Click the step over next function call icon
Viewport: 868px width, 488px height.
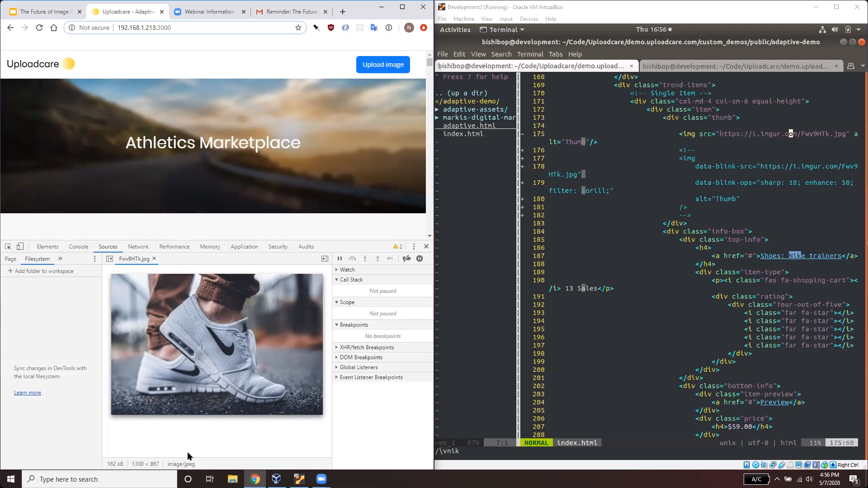(x=353, y=258)
